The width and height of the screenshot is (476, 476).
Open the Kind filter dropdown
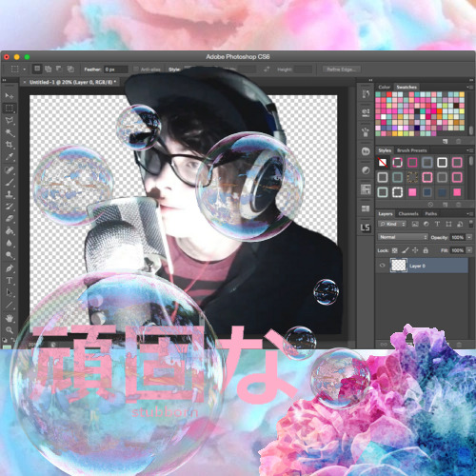point(392,224)
